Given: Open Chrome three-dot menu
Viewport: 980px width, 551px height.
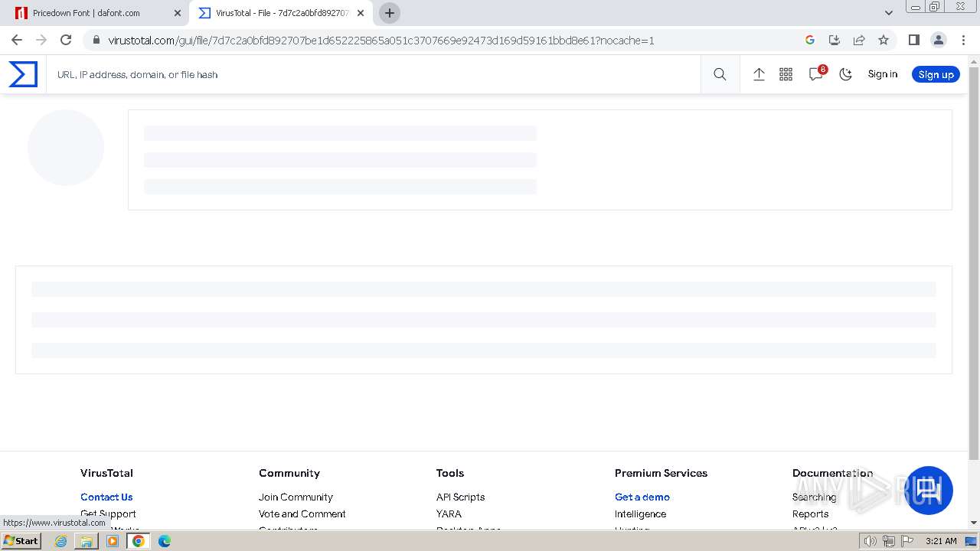Looking at the screenshot, I should pos(962,40).
